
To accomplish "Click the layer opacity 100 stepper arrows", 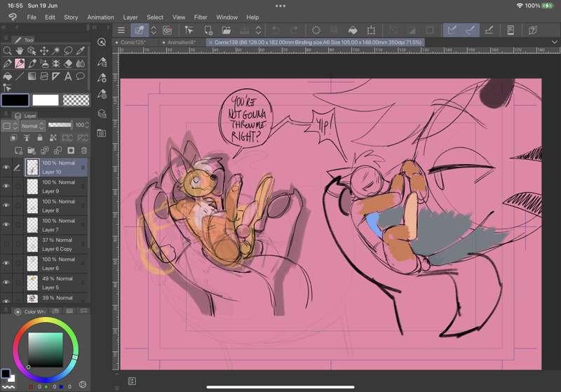I will [86, 125].
